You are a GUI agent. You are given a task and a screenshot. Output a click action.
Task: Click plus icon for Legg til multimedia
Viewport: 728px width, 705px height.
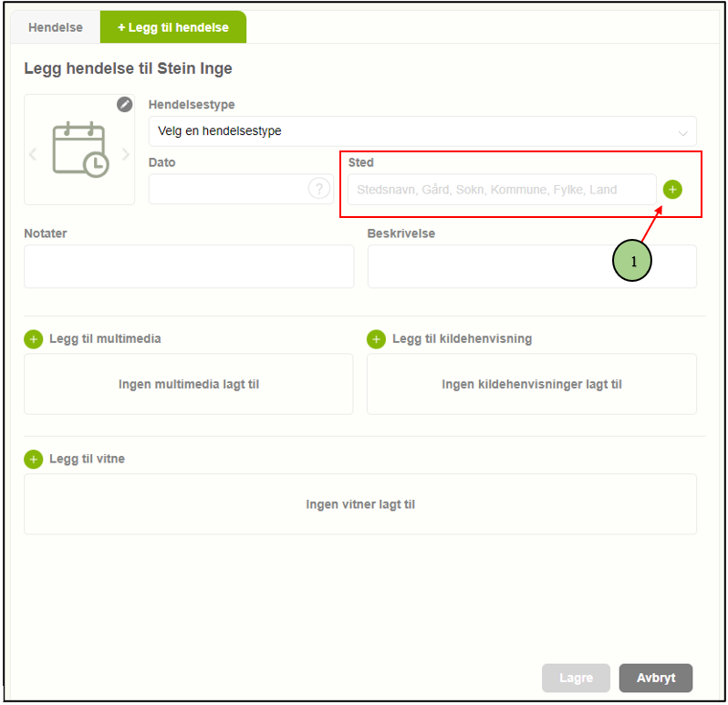[34, 339]
